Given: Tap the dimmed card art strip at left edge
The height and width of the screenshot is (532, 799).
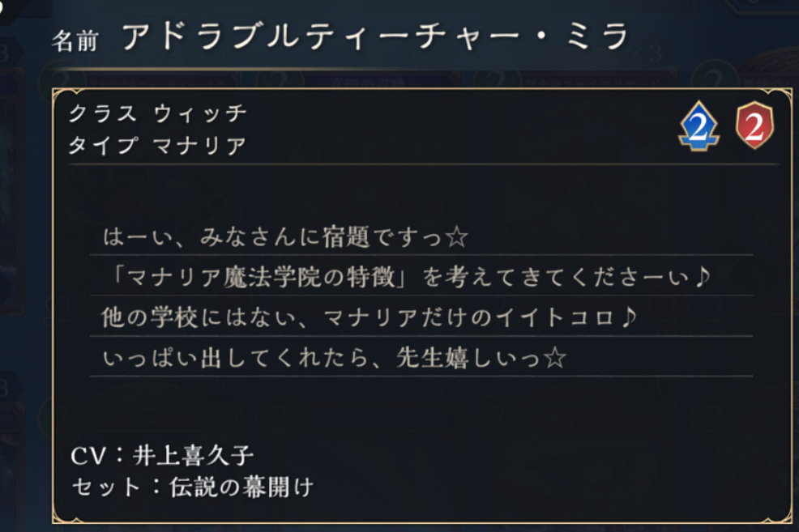Looking at the screenshot, I should point(11,189).
